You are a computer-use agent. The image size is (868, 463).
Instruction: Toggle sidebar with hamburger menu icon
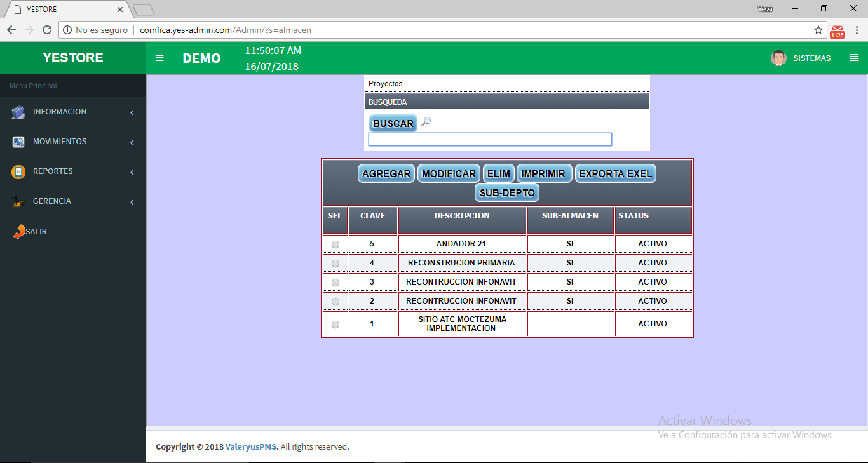(x=159, y=58)
